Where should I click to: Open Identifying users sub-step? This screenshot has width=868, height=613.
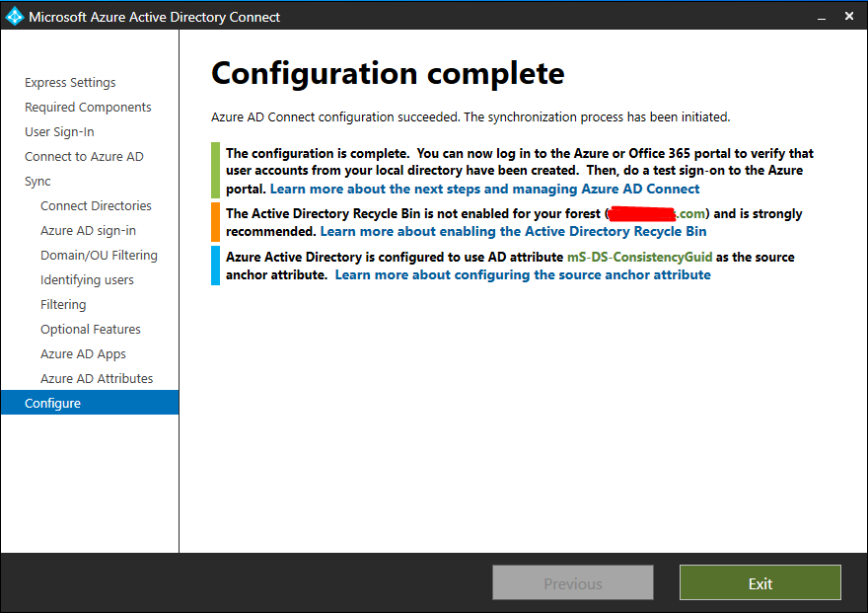pyautogui.click(x=87, y=280)
